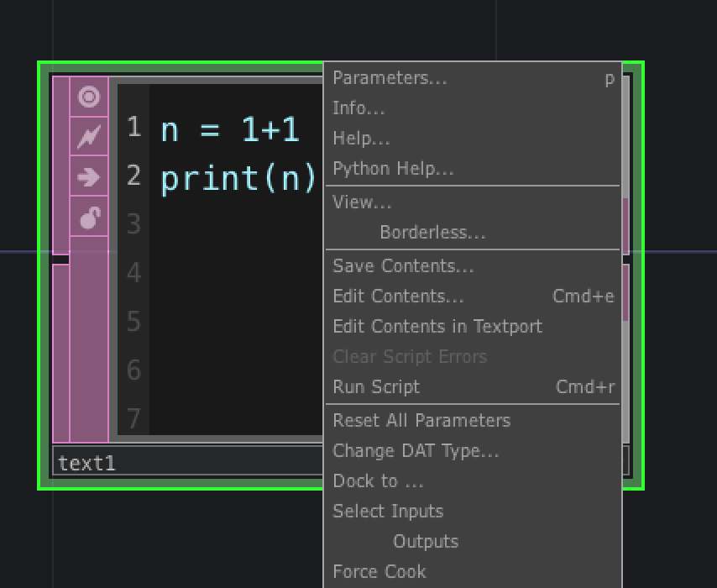Toggle the bypass lightning flag

pos(89,136)
